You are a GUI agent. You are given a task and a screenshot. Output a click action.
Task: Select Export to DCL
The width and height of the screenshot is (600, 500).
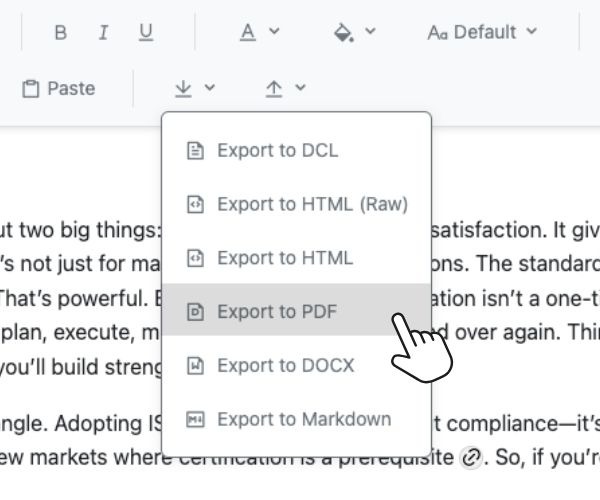[277, 151]
